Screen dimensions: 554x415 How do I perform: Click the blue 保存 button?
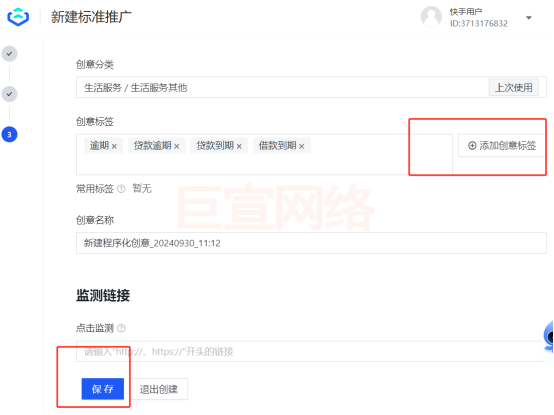point(103,389)
